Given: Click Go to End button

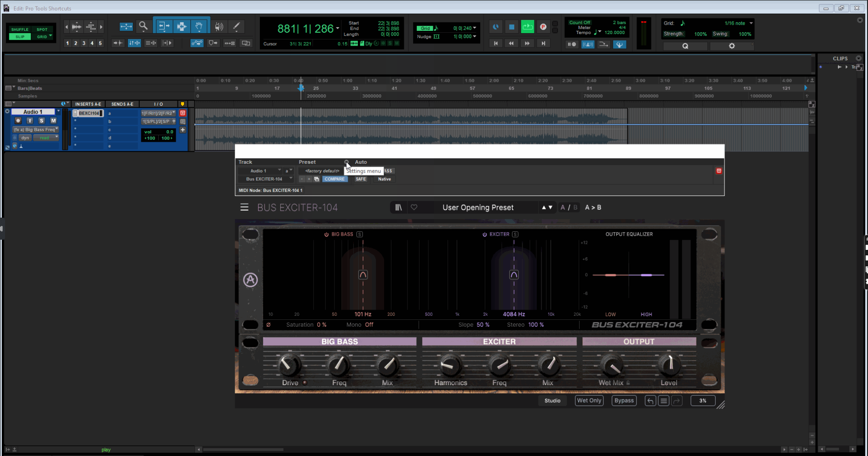Looking at the screenshot, I should [543, 43].
